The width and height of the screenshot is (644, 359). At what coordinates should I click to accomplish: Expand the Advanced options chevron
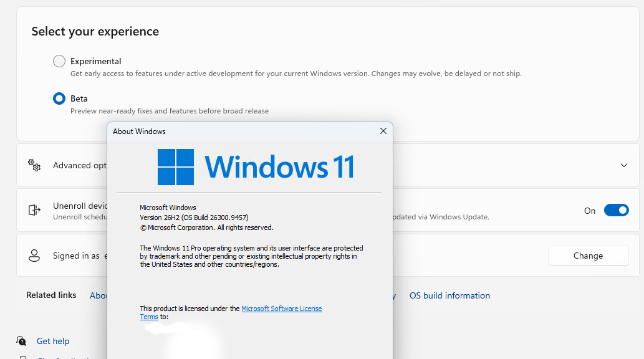click(x=624, y=165)
